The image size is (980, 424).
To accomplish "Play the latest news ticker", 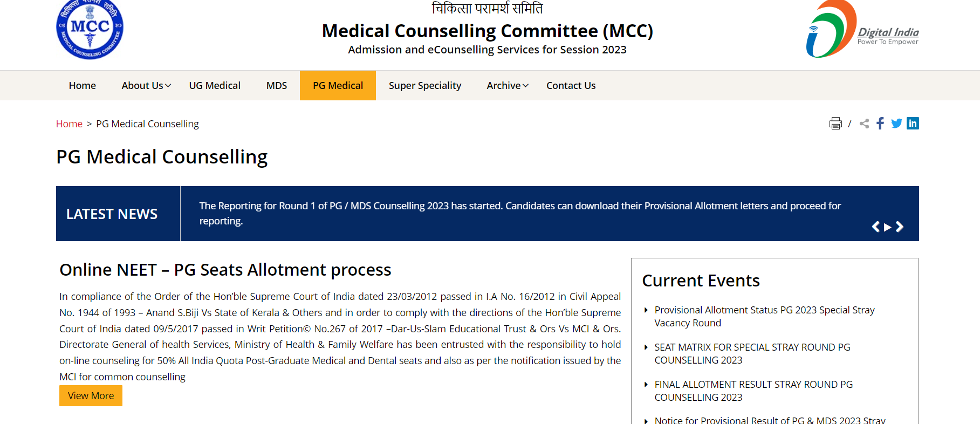I will coord(888,227).
